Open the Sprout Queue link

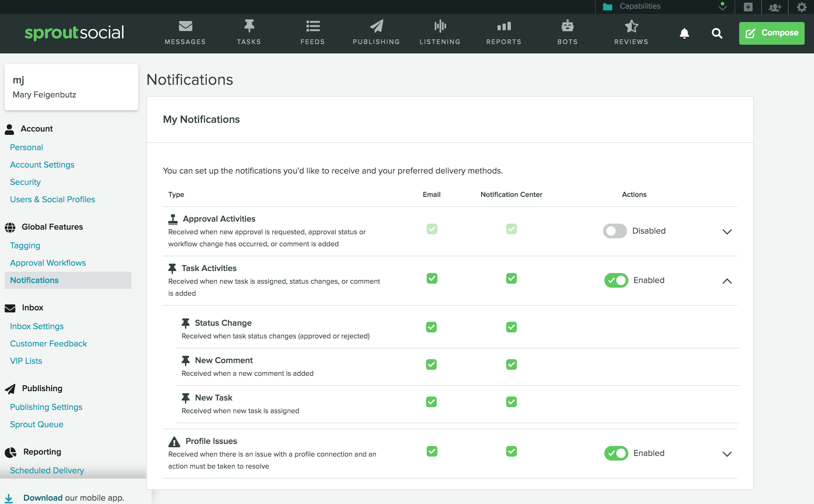pos(37,425)
